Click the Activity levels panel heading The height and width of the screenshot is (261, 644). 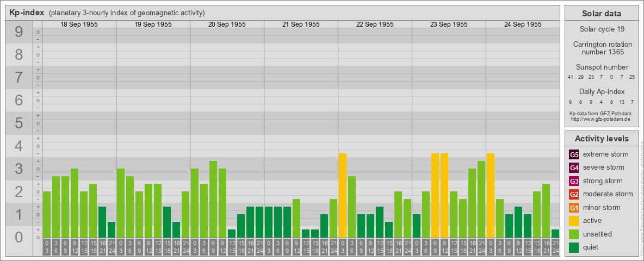[602, 139]
